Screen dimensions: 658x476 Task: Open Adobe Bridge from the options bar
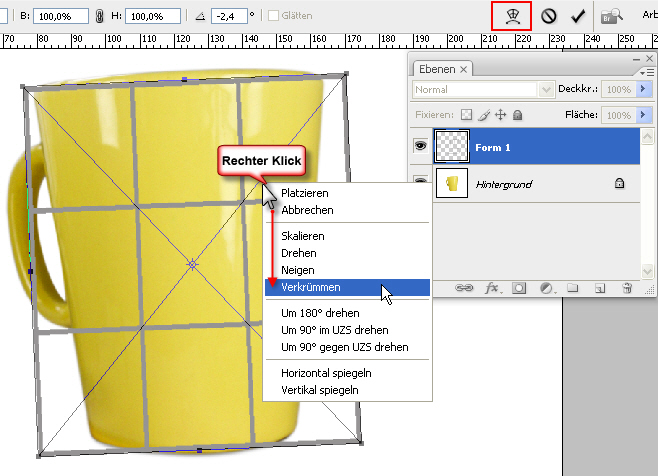(x=611, y=16)
